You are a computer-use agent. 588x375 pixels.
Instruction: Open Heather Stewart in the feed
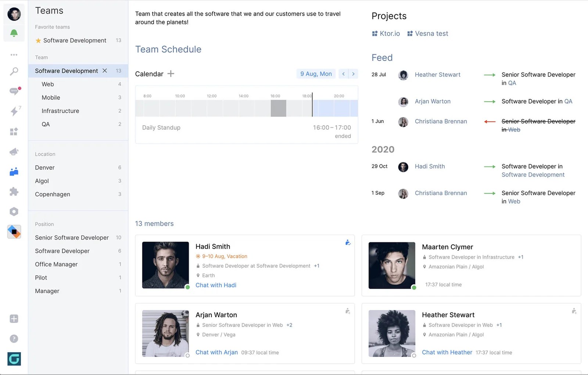(x=437, y=75)
